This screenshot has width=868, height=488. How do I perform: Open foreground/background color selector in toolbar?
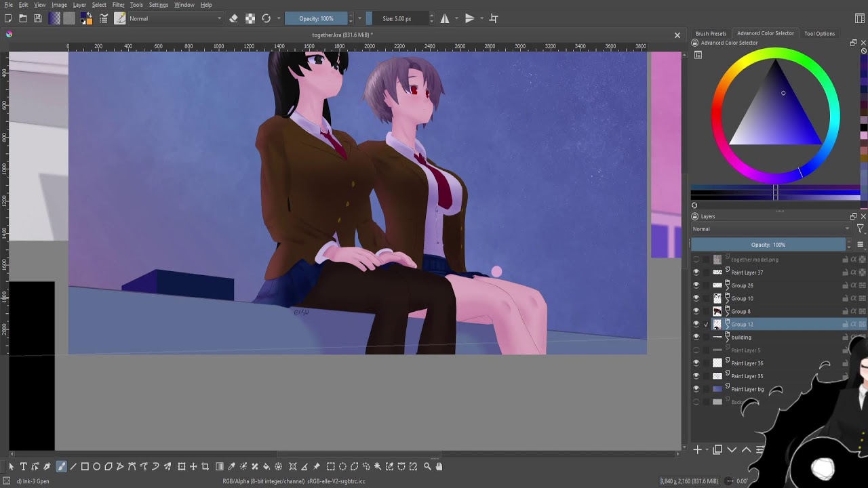[x=86, y=19]
